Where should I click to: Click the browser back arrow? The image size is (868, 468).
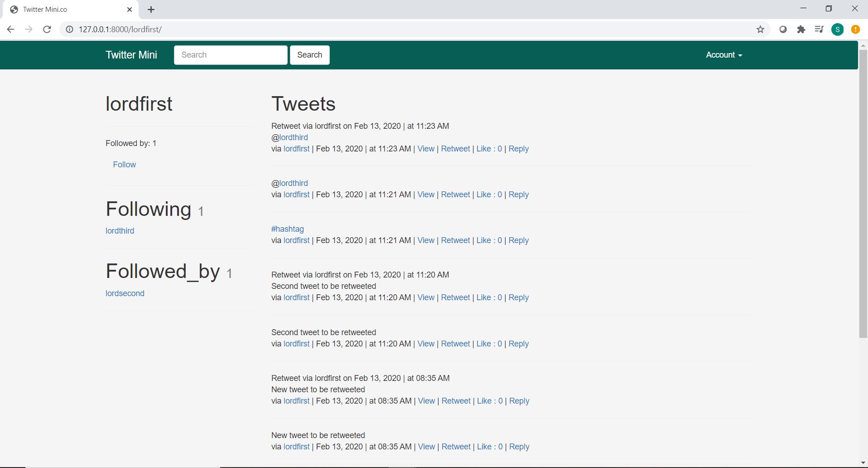point(10,29)
